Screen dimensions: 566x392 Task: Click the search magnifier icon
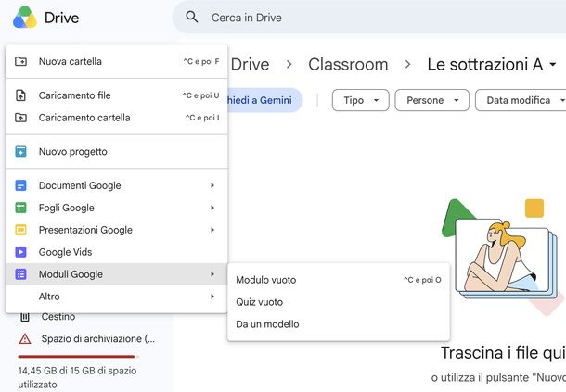(x=192, y=17)
